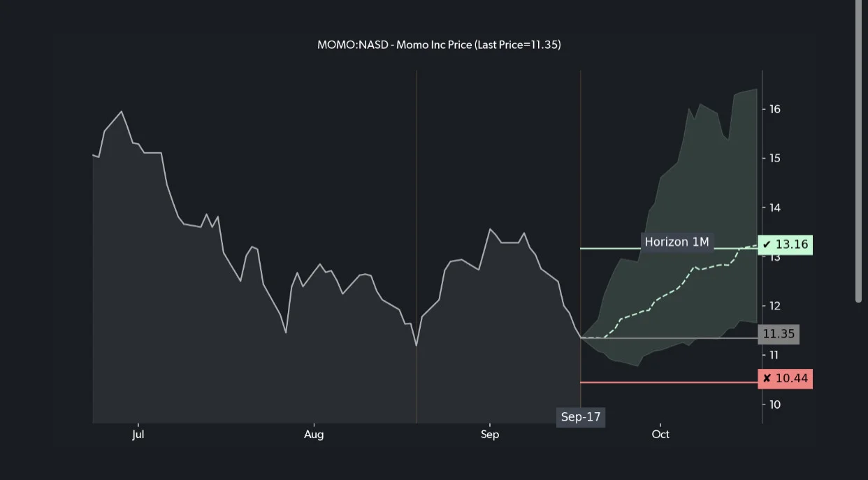Screen dimensions: 868x480
Task: Click the Aug x-axis label
Action: 314,435
